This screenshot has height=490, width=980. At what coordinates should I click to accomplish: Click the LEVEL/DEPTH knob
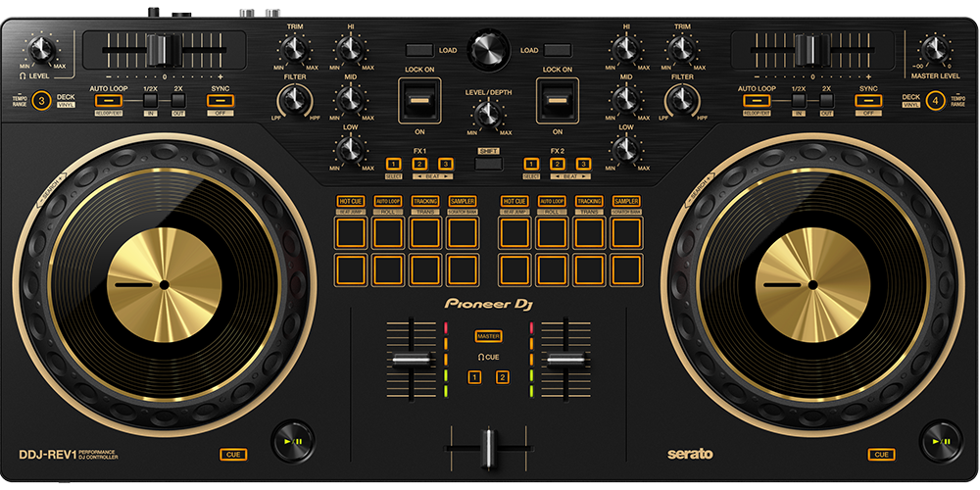[x=487, y=118]
